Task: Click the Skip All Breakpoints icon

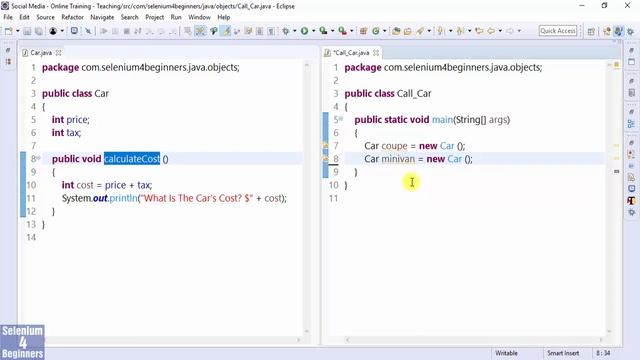Action: tap(88, 31)
